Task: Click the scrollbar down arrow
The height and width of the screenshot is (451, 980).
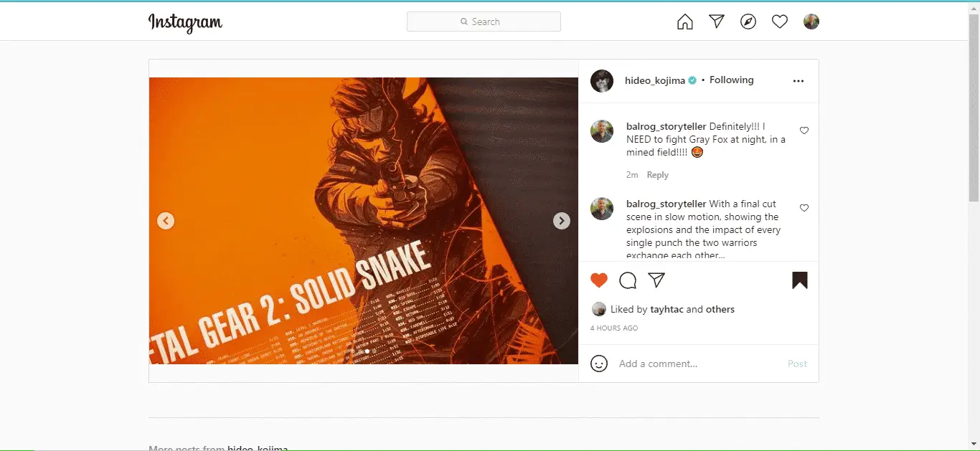Action: coord(974,444)
